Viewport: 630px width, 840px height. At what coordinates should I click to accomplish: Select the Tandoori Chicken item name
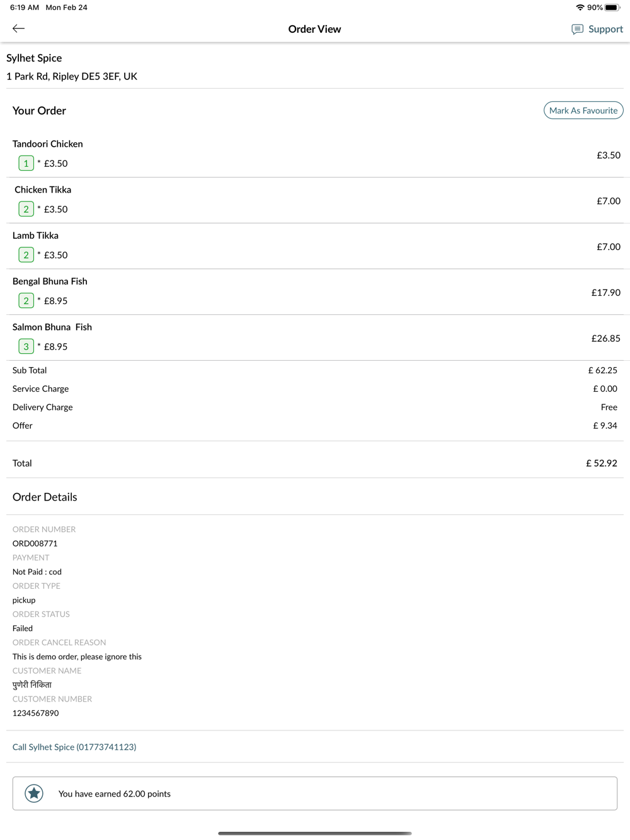click(x=48, y=144)
